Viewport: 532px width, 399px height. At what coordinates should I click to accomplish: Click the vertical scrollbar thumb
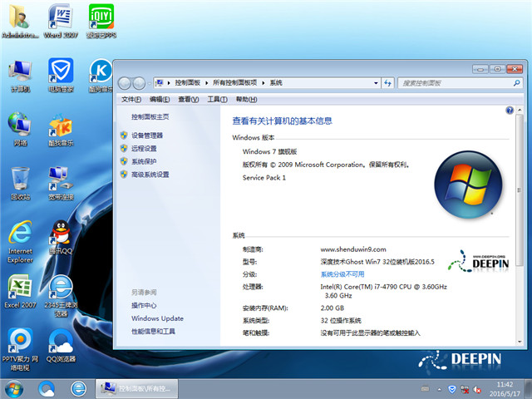(520, 190)
